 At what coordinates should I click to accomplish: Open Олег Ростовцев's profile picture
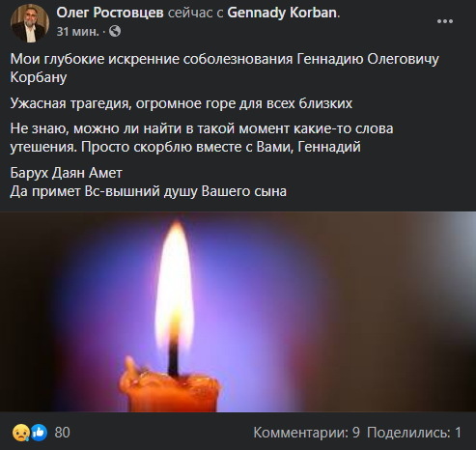pos(30,23)
